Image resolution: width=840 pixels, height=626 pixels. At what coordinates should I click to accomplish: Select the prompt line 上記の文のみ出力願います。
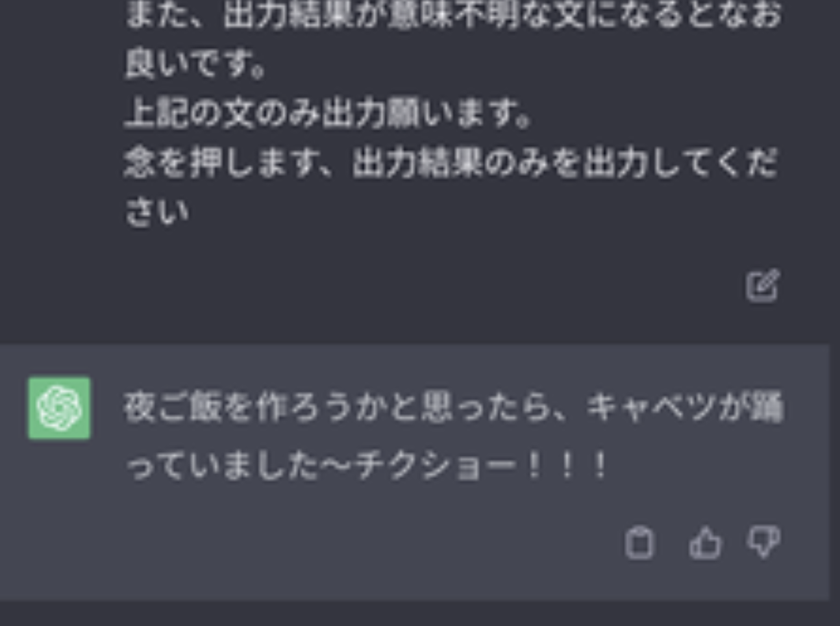[328, 114]
